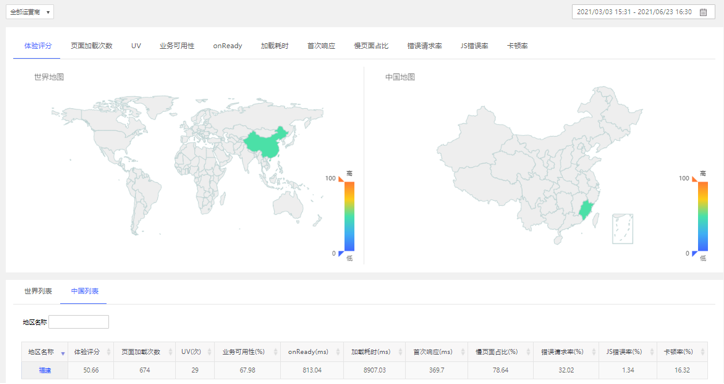This screenshot has height=384, width=724.
Task: Click the 16.32 stutter rate cell
Action: click(682, 370)
